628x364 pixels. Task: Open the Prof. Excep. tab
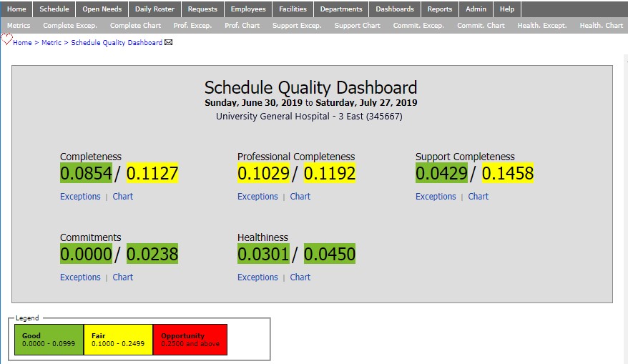point(192,26)
